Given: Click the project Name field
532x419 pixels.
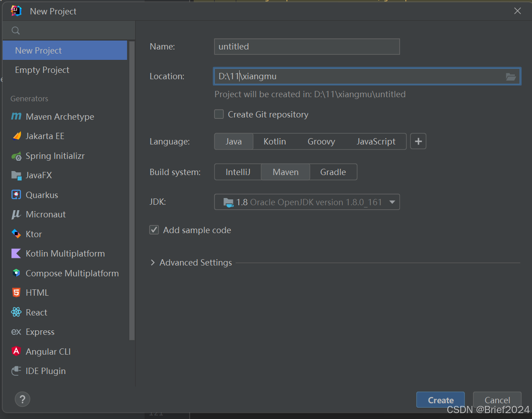Looking at the screenshot, I should [307, 46].
